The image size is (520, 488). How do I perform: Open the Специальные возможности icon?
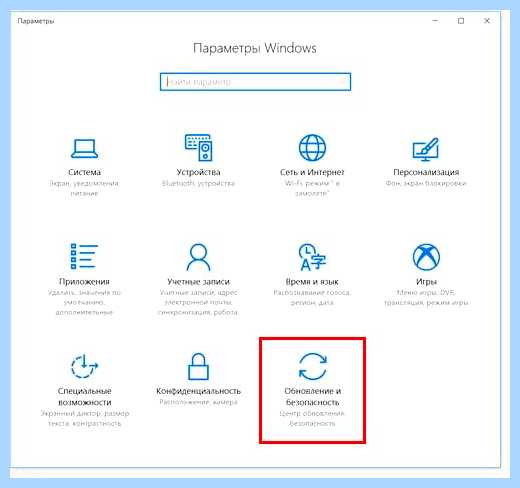pos(84,366)
